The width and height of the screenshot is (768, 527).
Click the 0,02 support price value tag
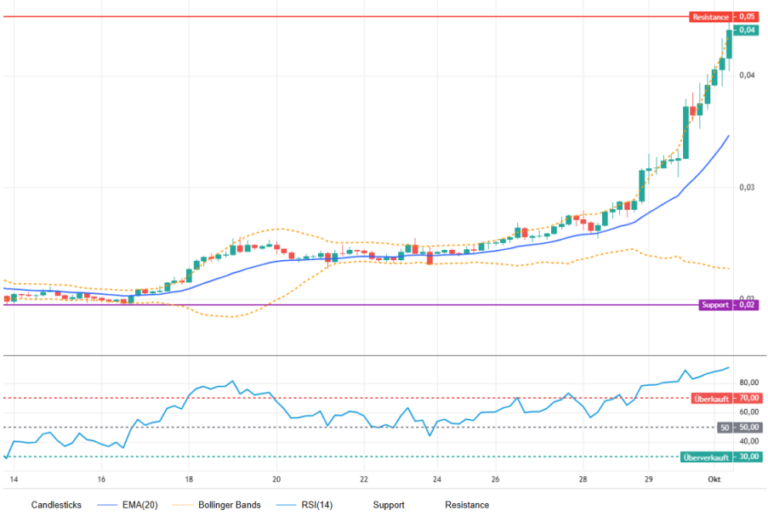click(746, 305)
